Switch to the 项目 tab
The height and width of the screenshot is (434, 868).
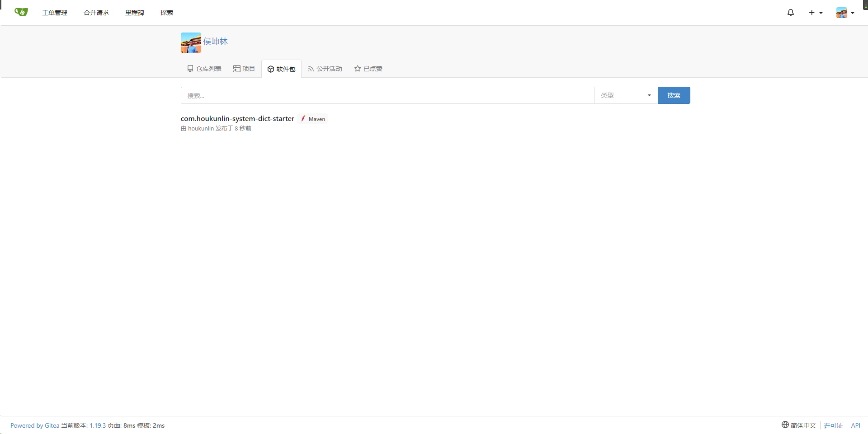[x=244, y=69]
